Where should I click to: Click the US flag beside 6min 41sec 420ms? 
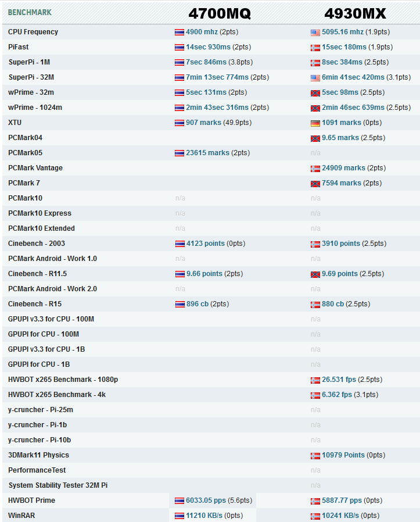point(315,77)
